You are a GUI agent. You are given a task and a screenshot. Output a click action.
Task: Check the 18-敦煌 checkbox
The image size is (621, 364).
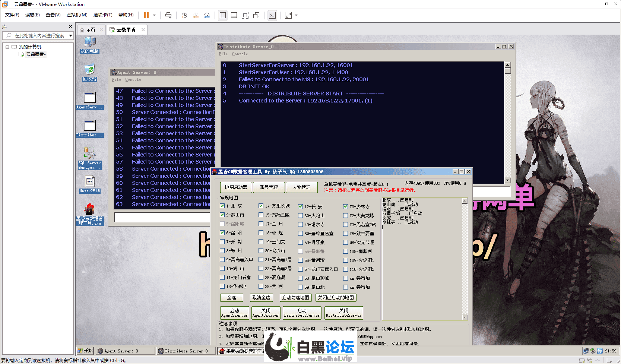(x=261, y=233)
